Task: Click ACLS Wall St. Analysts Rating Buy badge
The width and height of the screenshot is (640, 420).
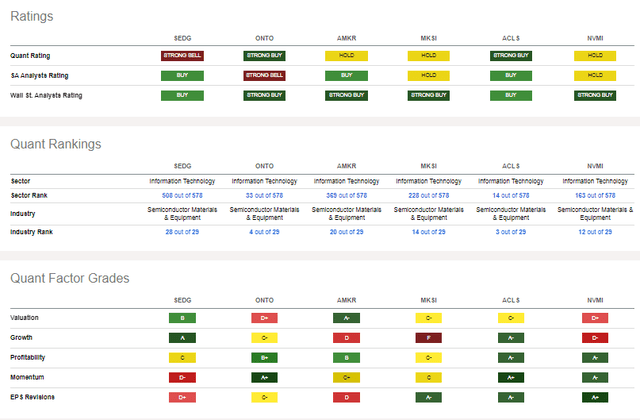Action: (x=511, y=96)
